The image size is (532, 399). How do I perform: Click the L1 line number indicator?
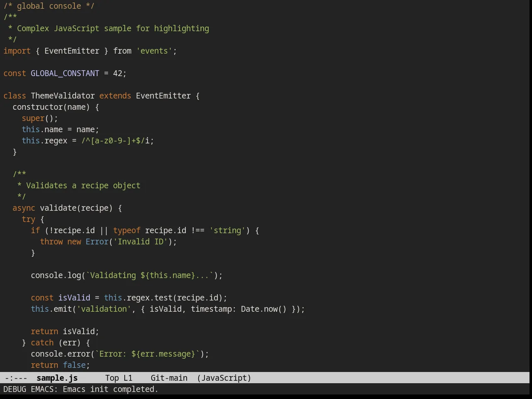coord(128,378)
